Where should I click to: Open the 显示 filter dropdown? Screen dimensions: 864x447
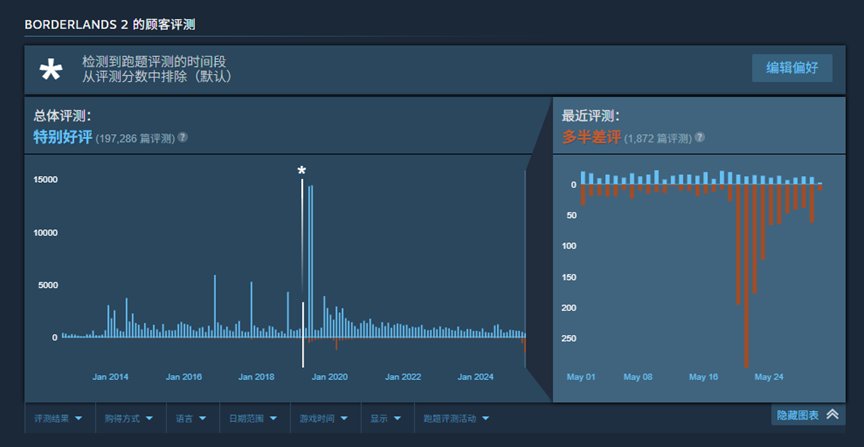[x=385, y=418]
